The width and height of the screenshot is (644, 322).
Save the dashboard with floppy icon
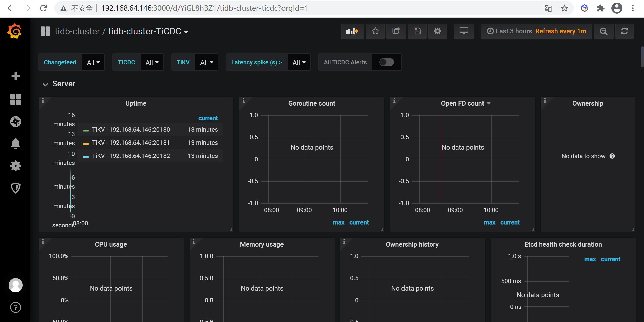[417, 31]
